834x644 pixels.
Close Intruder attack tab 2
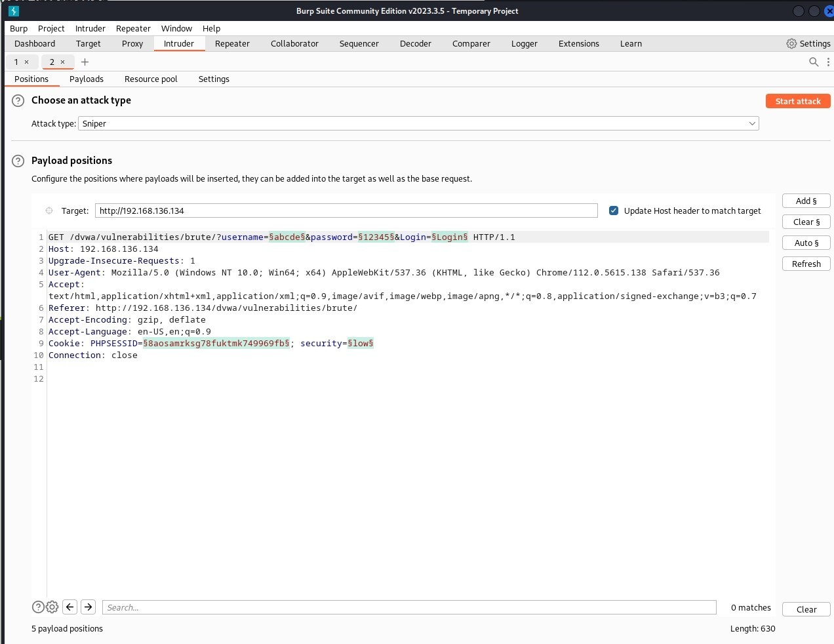coord(63,62)
